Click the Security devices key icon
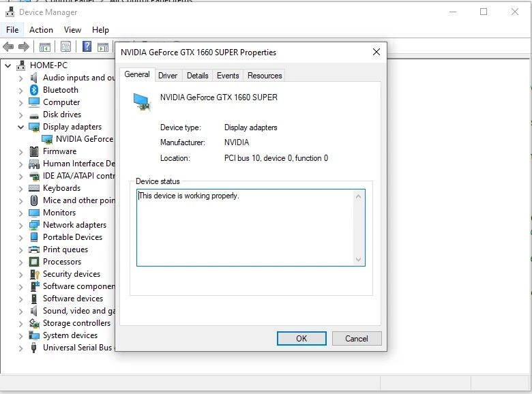Viewport: 532px width, 394px height. [x=35, y=274]
